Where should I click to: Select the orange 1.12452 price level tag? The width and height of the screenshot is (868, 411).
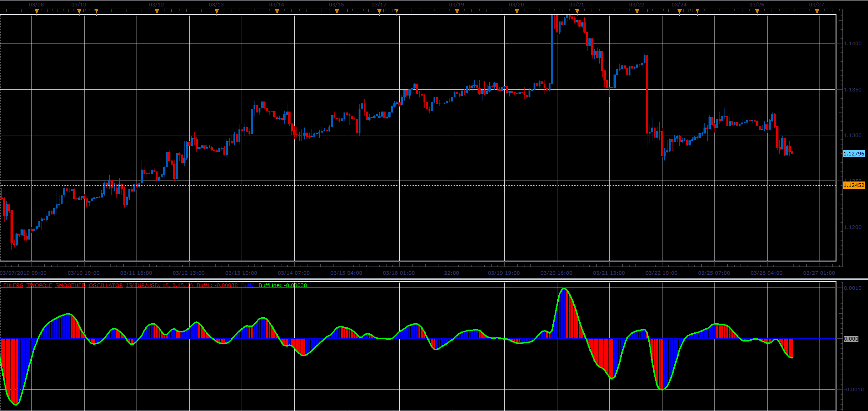[853, 185]
